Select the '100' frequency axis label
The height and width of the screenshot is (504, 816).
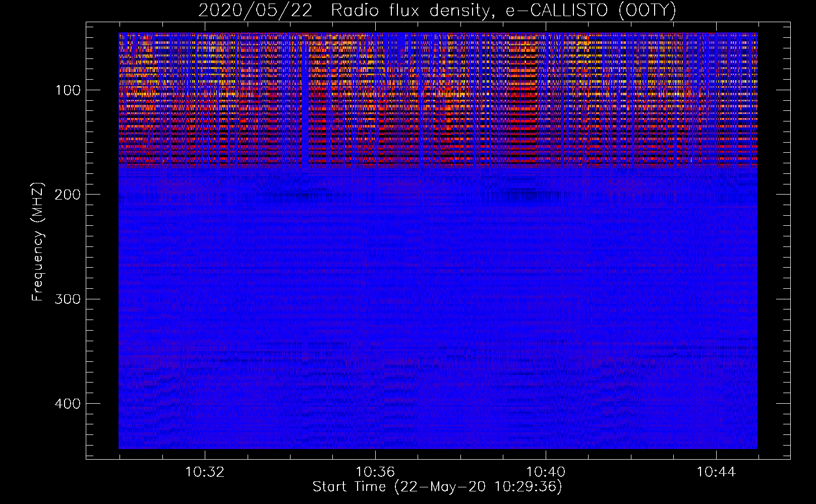pos(68,90)
